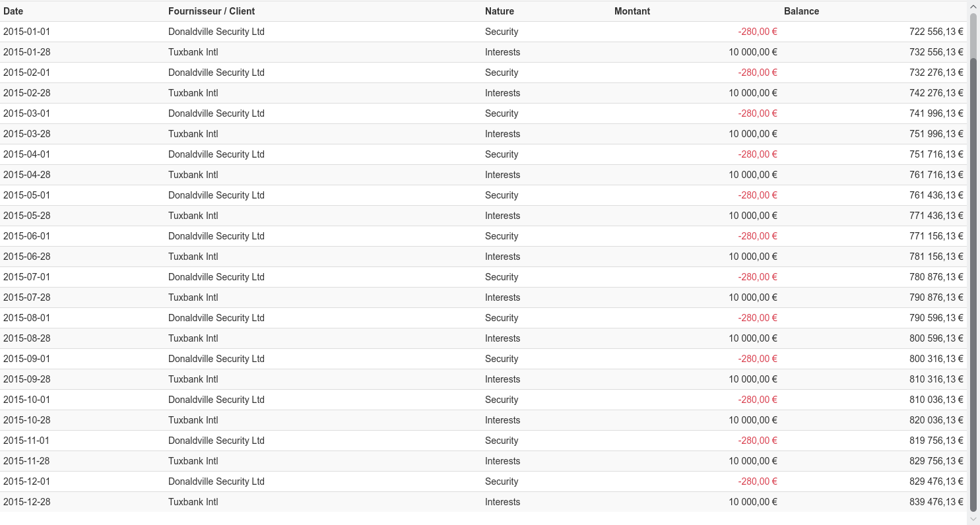980x525 pixels.
Task: Click the Fournisseur / Client column header
Action: click(x=211, y=11)
